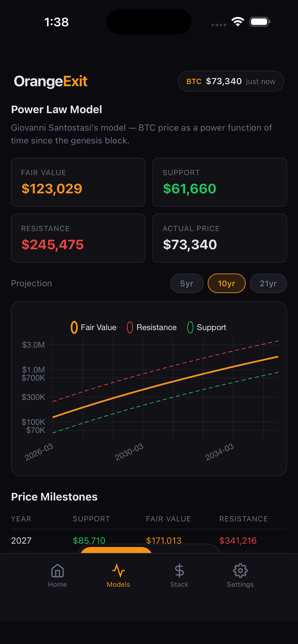Open the Fair Value $123,029 card
The image size is (298, 644).
(x=78, y=182)
